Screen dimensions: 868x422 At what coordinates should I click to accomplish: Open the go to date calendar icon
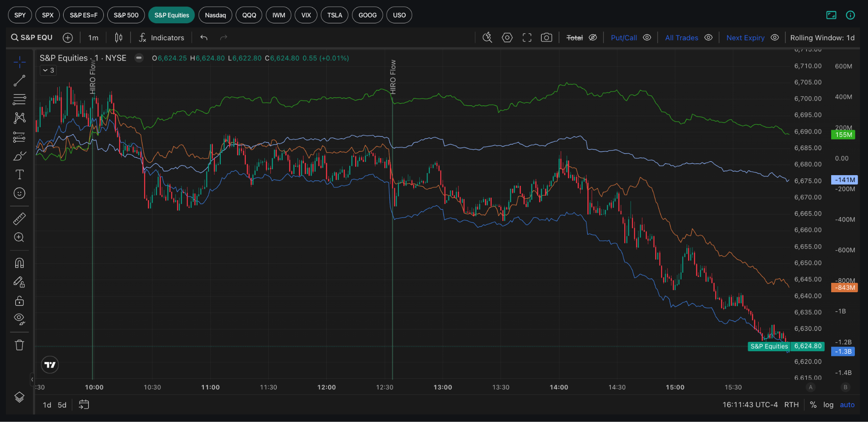tap(84, 405)
